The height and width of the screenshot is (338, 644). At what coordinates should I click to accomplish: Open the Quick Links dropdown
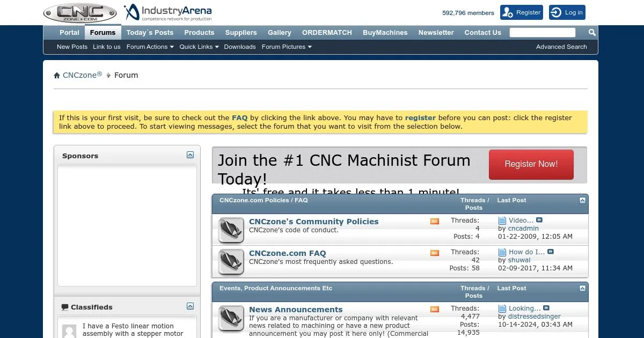[x=199, y=47]
